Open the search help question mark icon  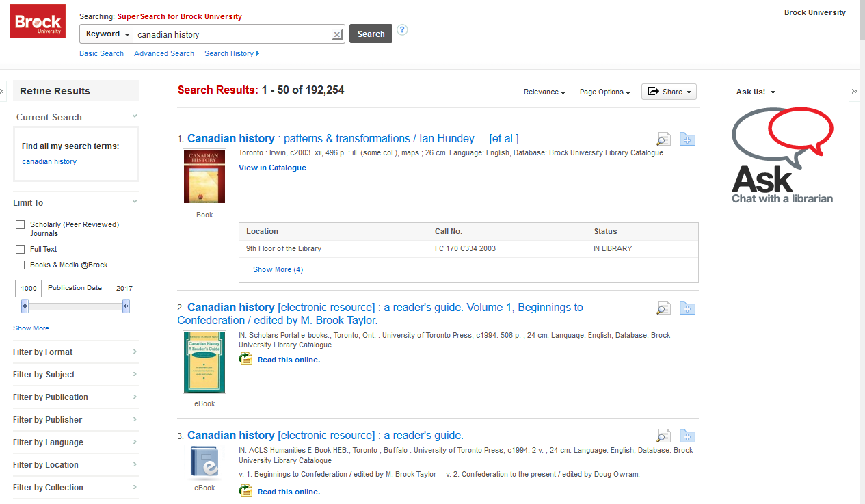[402, 29]
